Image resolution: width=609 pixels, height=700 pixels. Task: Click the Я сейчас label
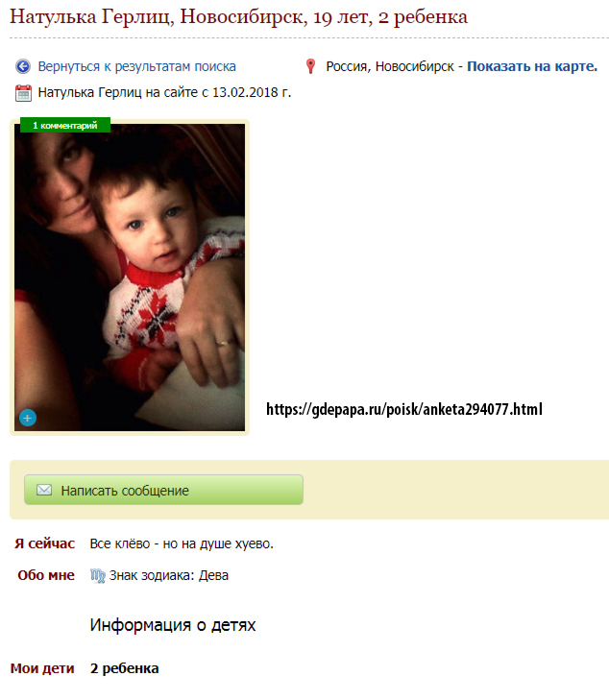(x=44, y=543)
